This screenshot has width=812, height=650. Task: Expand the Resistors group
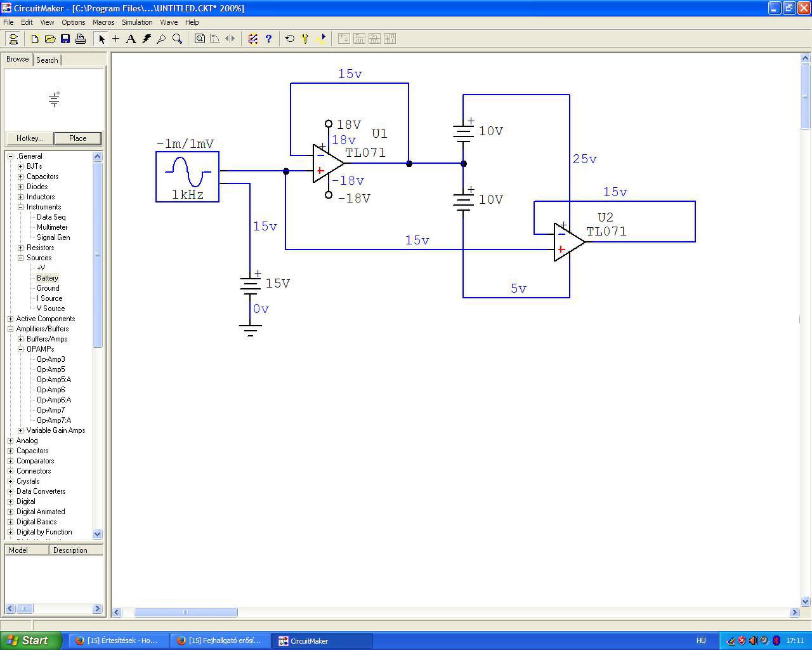21,248
